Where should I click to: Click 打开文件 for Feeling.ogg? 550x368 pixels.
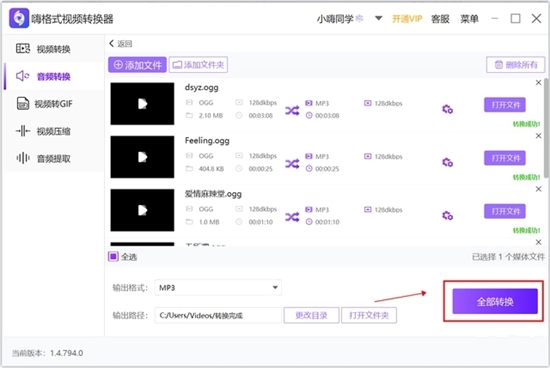coord(505,158)
